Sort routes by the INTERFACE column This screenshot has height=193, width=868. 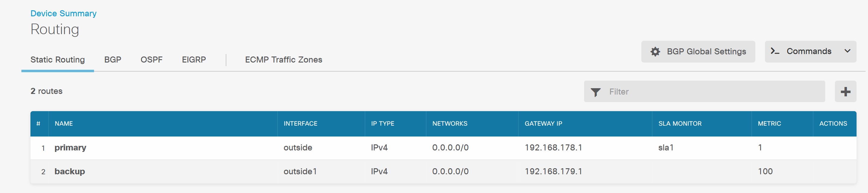[x=300, y=124]
